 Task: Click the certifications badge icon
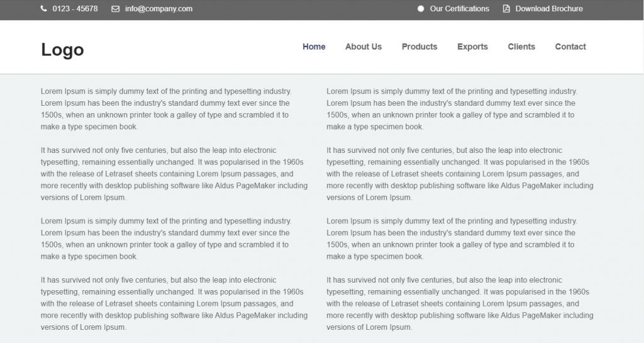click(421, 9)
